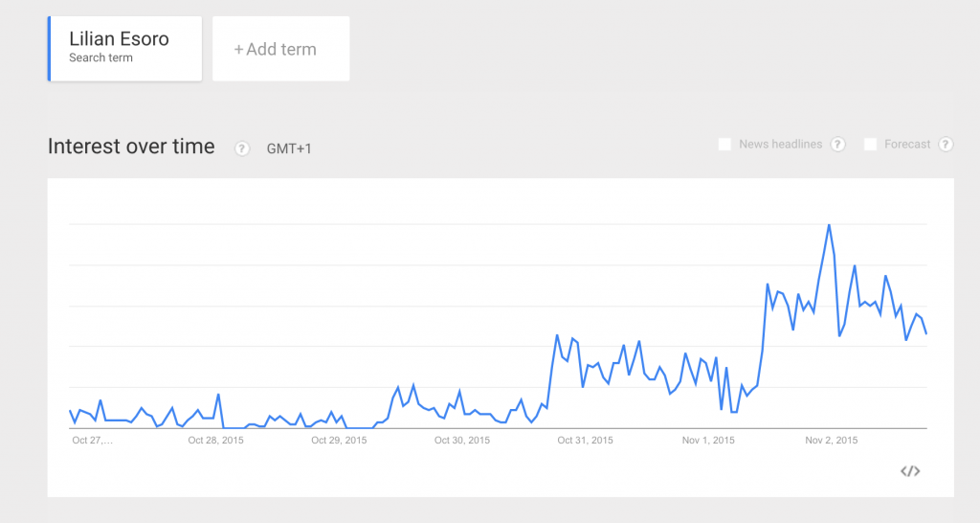Click the question mark beside Forecast
980x523 pixels.
(946, 145)
